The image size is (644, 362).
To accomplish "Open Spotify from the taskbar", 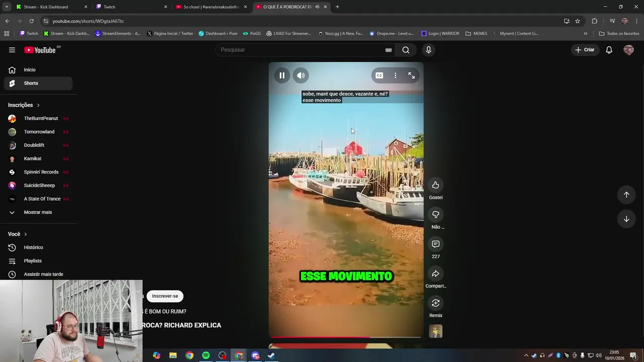I will (x=206, y=355).
